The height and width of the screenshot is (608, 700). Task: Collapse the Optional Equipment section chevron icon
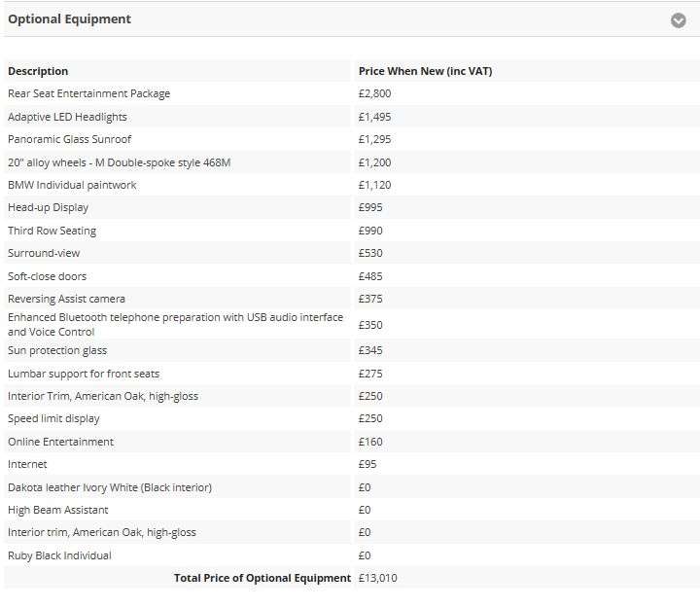[x=679, y=20]
